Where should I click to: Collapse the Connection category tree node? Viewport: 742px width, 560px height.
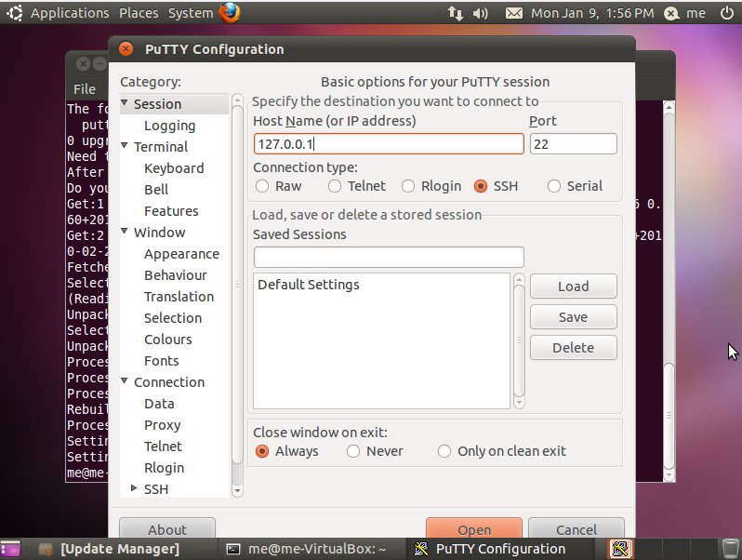click(125, 381)
